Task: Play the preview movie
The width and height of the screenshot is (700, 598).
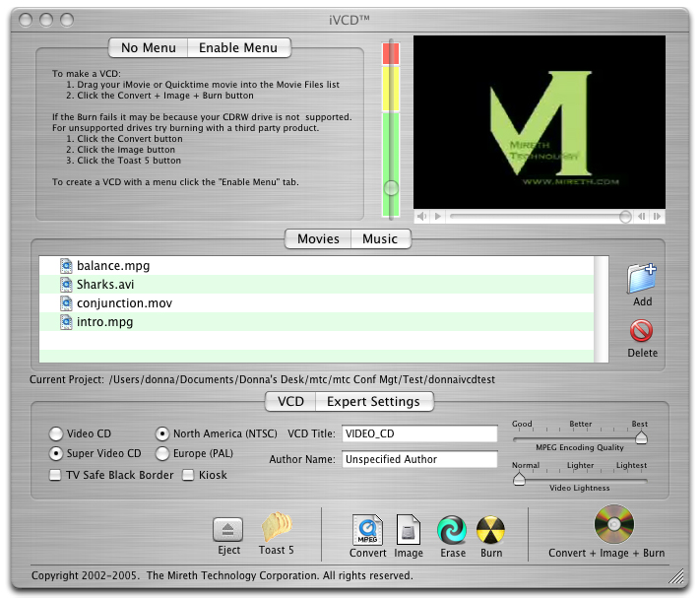Action: [438, 217]
